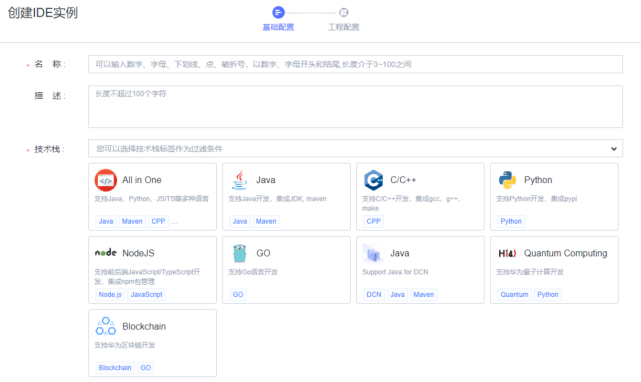The height and width of the screenshot is (382, 641).
Task: Click the 创建IDE实例 page title
Action: (43, 13)
